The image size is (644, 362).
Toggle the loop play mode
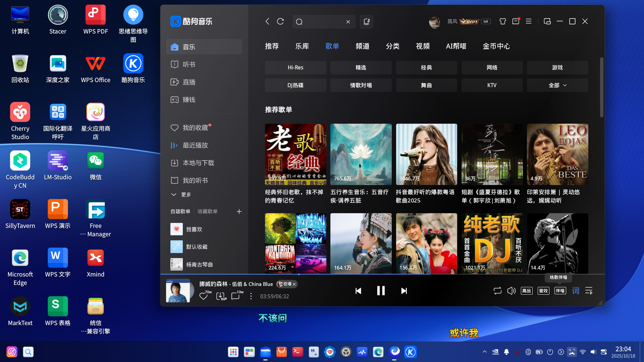click(497, 291)
